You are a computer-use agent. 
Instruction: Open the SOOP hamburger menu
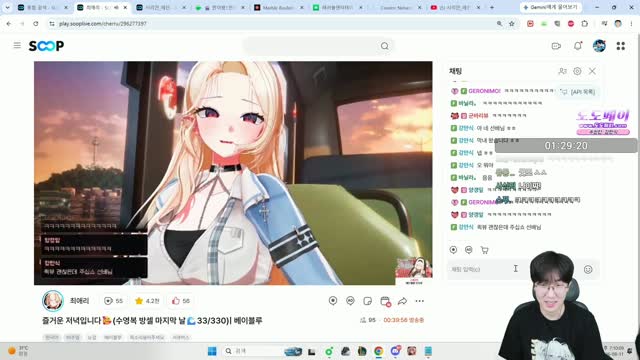[17, 45]
